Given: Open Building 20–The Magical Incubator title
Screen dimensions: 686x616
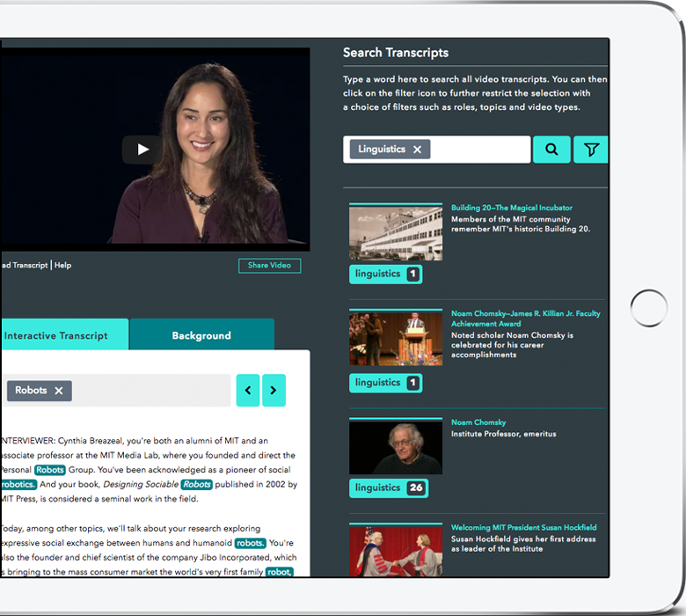Looking at the screenshot, I should tap(511, 209).
